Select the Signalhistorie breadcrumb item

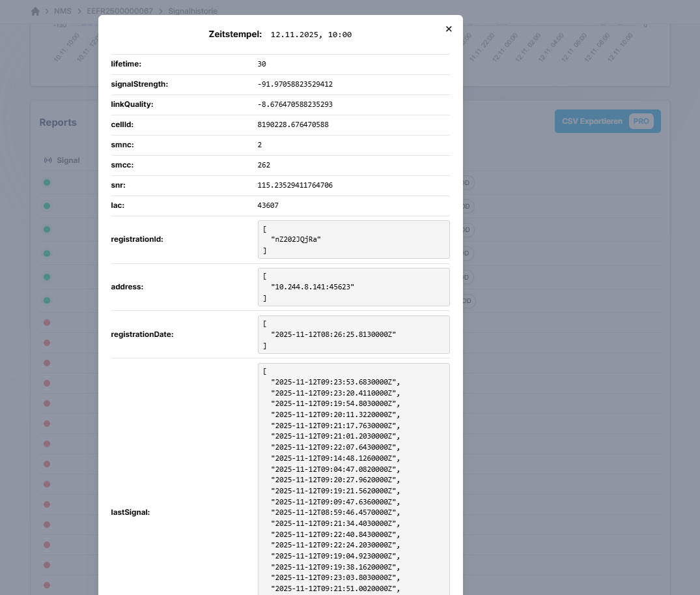tap(193, 11)
